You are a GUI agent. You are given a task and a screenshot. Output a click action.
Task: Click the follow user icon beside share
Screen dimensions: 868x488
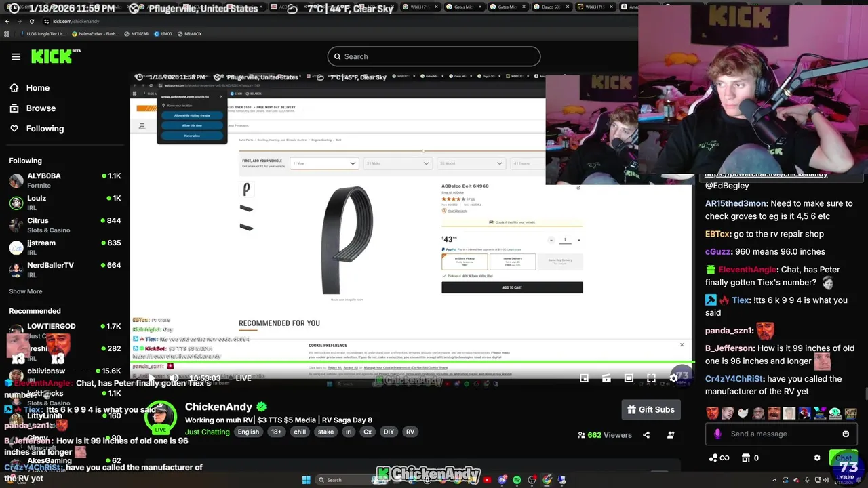pos(671,435)
